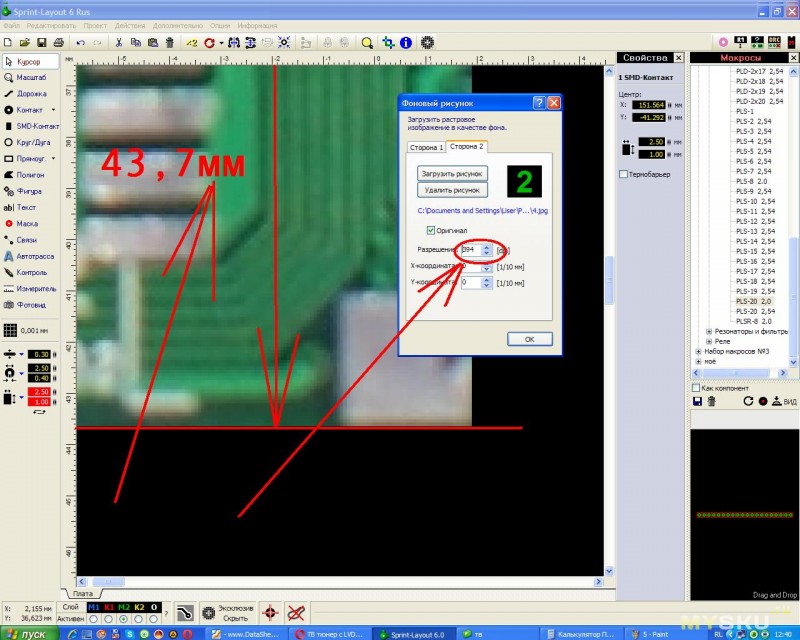
Task: Save macro with floppy icon in Макросы panel
Action: [x=697, y=401]
